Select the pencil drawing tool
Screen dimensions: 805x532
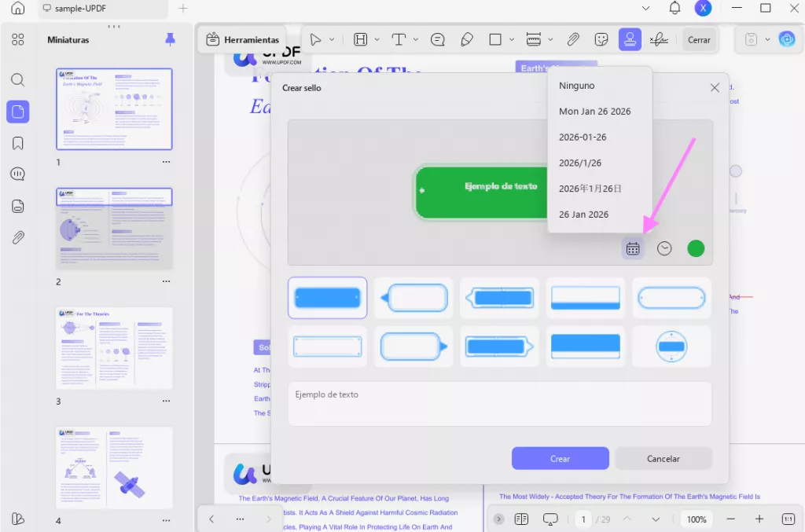pyautogui.click(x=467, y=39)
